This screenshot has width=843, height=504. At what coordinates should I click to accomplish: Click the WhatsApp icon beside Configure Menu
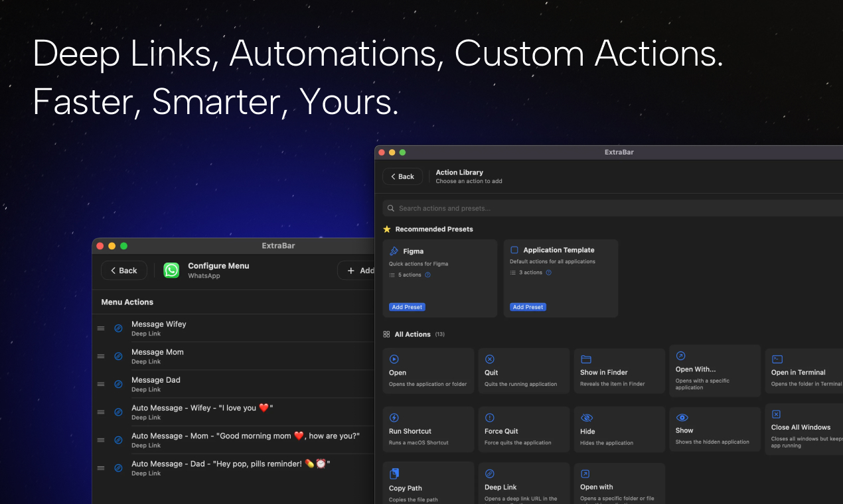coord(171,271)
